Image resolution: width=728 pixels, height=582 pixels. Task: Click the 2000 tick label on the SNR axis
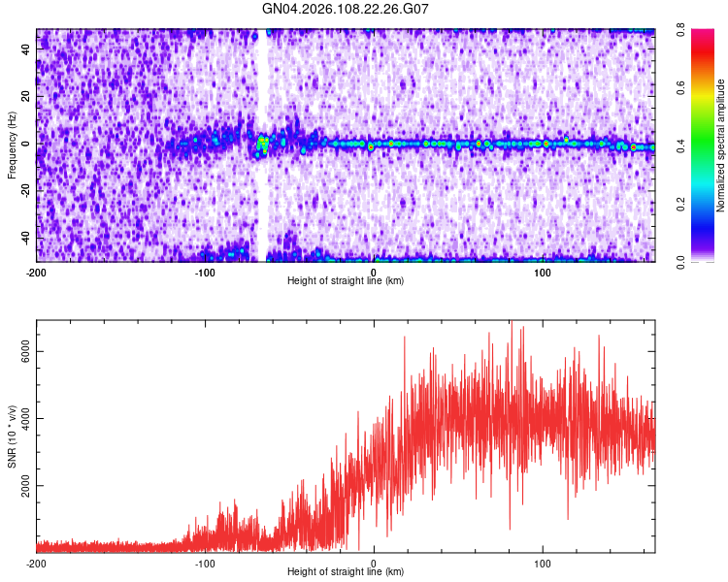pos(25,486)
